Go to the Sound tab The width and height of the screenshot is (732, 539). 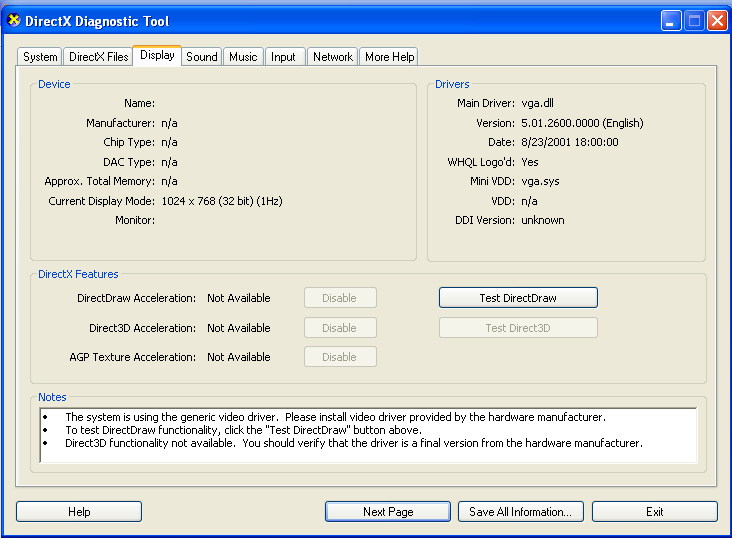202,57
